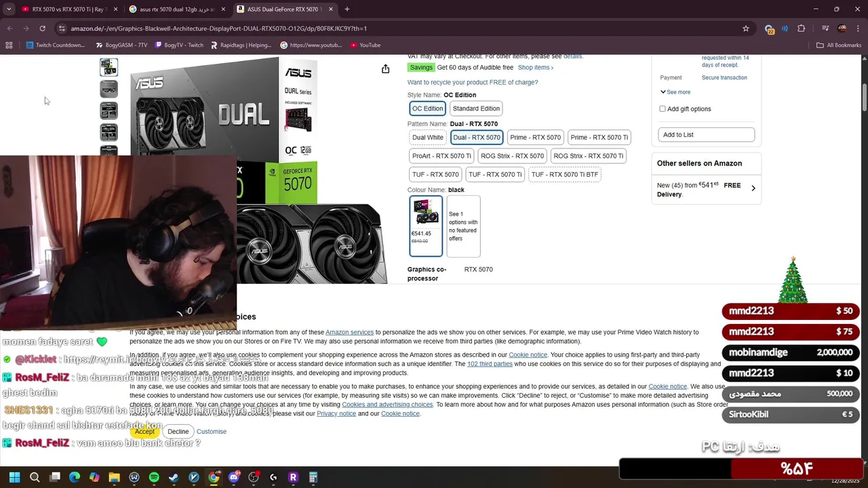This screenshot has height=488, width=868.
Task: Open the Chrome three-dot menu
Action: tap(859, 28)
